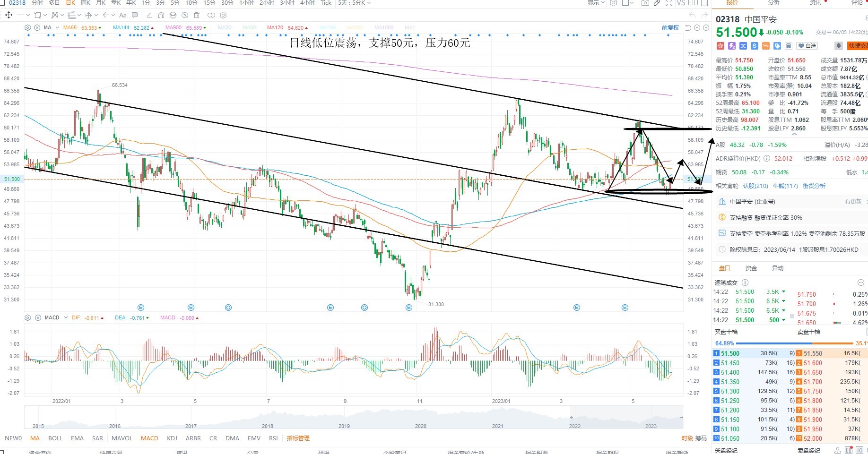Toggle the BOLL indicator
The image size is (868, 454).
pos(55,438)
